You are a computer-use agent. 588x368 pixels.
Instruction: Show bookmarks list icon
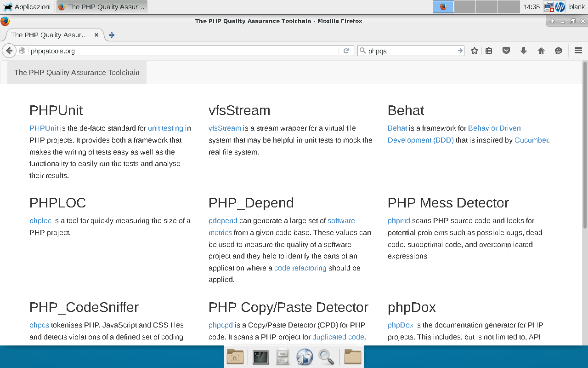tap(489, 51)
